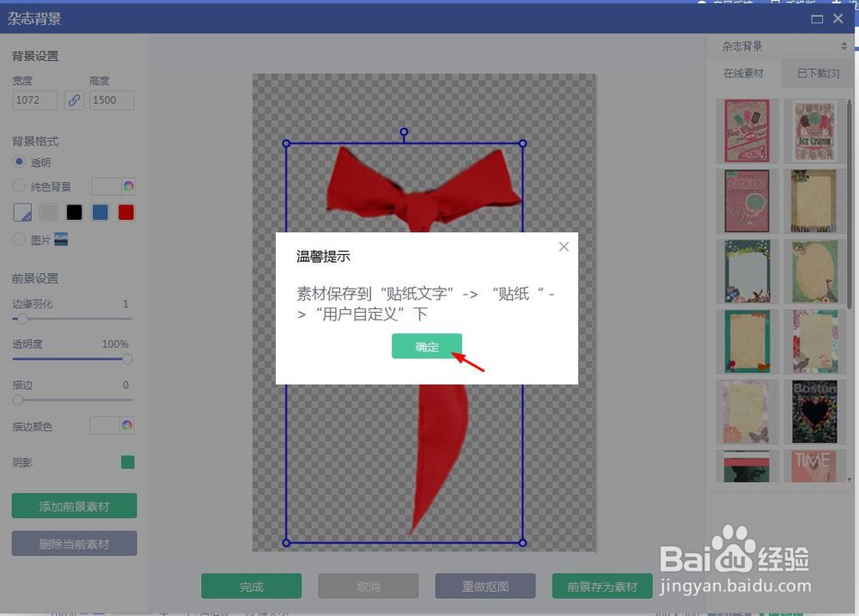
Task: Click the 添加前景素材 button
Action: 75,506
